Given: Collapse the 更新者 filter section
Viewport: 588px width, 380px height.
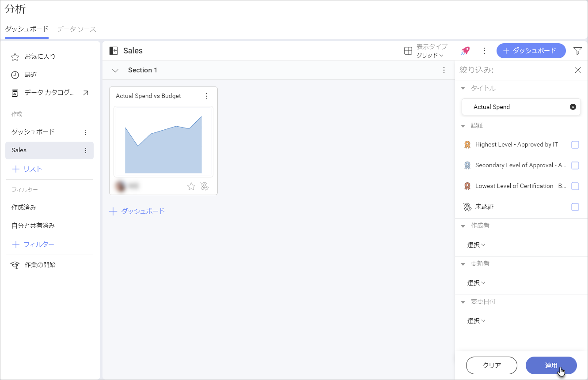Looking at the screenshot, I should [x=463, y=264].
